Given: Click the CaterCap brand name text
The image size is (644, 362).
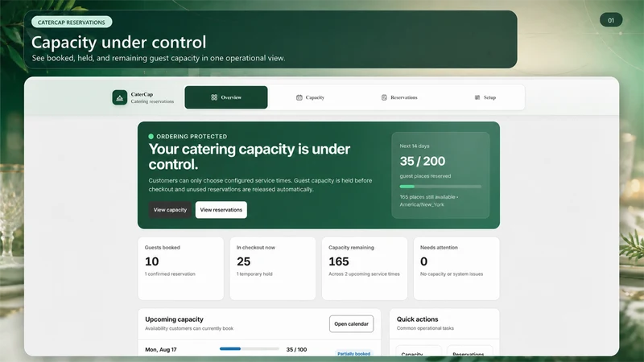Looking at the screenshot, I should pyautogui.click(x=142, y=94).
